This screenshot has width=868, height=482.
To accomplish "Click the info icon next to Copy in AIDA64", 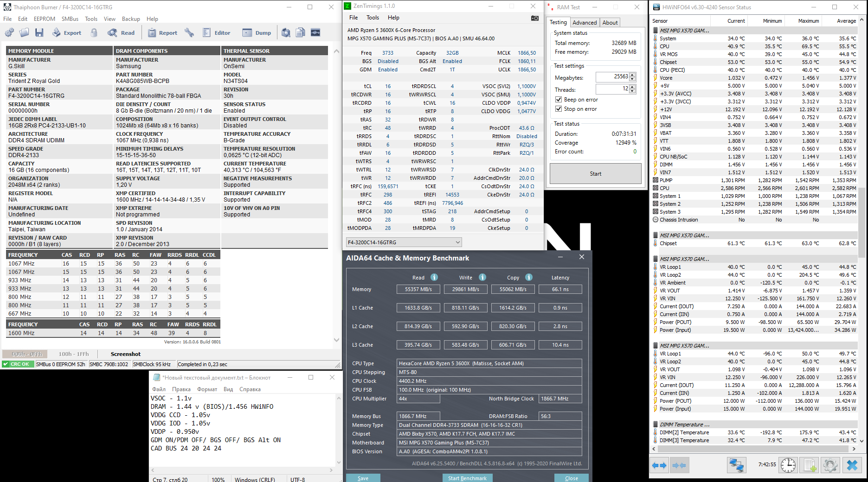I will pyautogui.click(x=529, y=277).
